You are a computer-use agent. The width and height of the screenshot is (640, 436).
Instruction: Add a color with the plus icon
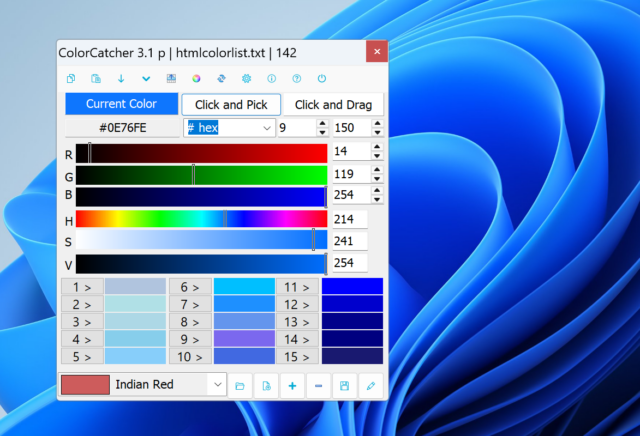coord(292,385)
